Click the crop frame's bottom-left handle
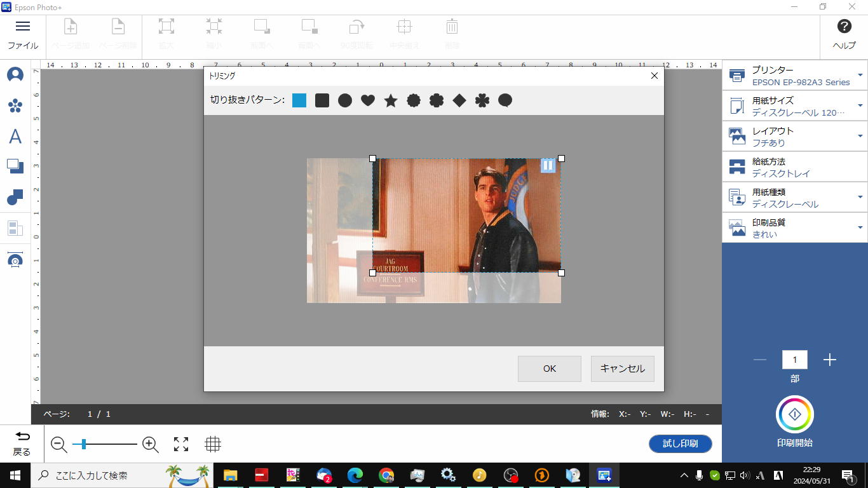 [373, 273]
